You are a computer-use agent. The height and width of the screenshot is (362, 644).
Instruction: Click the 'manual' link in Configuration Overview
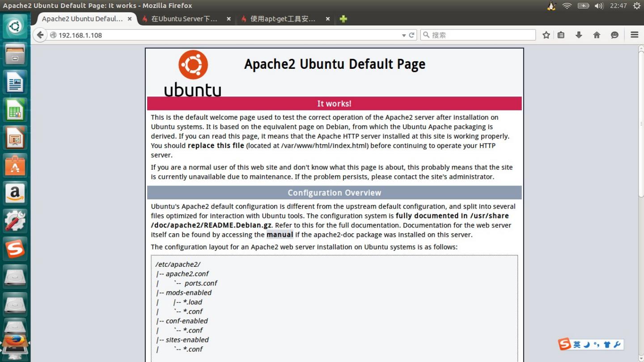280,235
